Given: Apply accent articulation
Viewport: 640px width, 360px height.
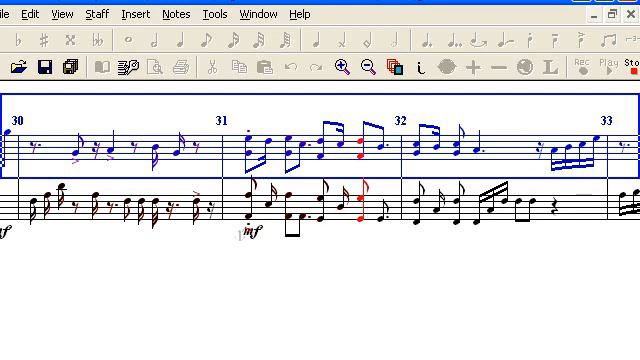Looking at the screenshot, I should click(x=581, y=40).
